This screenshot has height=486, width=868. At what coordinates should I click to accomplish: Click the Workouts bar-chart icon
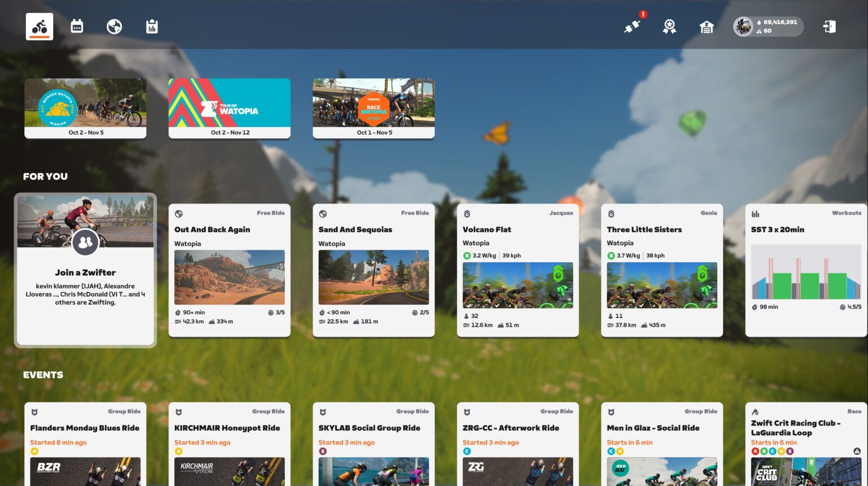click(x=756, y=213)
